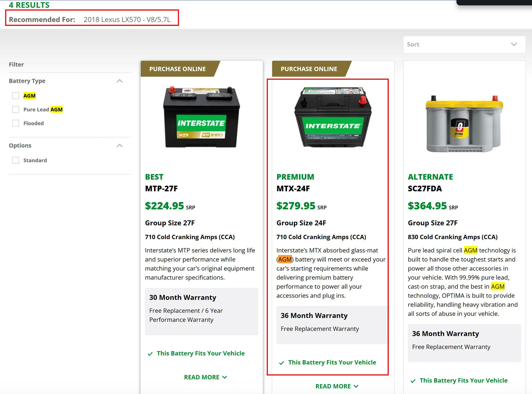Click the PURCHASE ONLINE banner on MTX-24F
The height and width of the screenshot is (394, 532).
(311, 69)
